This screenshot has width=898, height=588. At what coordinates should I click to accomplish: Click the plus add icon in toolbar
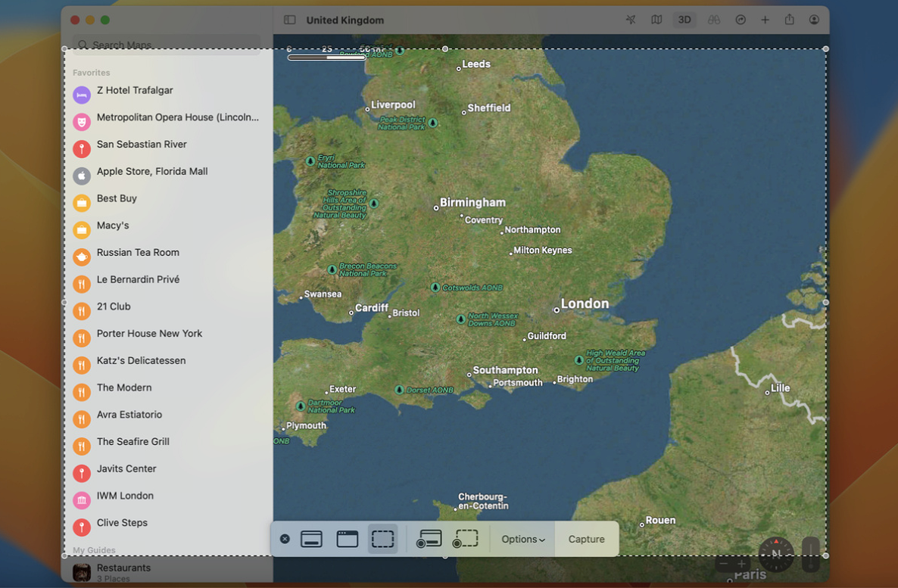pos(765,20)
